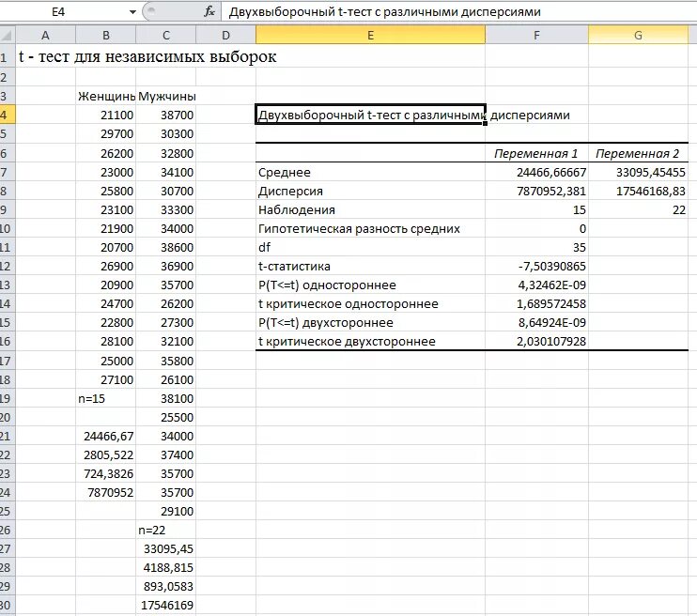Select cell with value 28100
This screenshot has width=697, height=616.
pyautogui.click(x=106, y=341)
